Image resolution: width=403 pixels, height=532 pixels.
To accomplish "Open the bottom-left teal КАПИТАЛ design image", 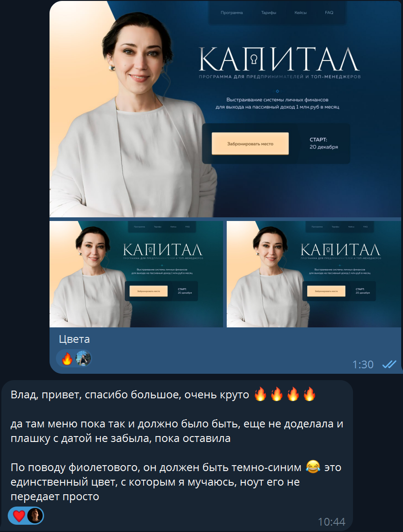I will tap(136, 274).
